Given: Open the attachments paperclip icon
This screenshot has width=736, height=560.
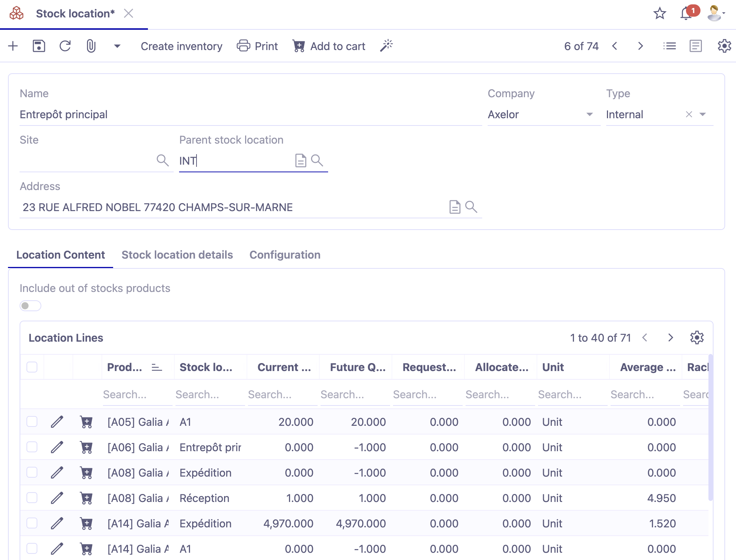Looking at the screenshot, I should click(x=91, y=46).
